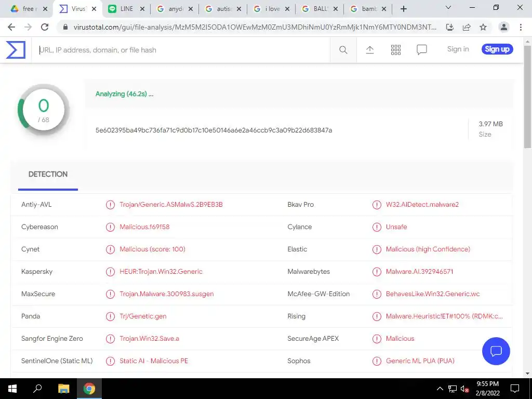This screenshot has width=532, height=399.
Task: Open the apps grid icon
Action: (395, 50)
